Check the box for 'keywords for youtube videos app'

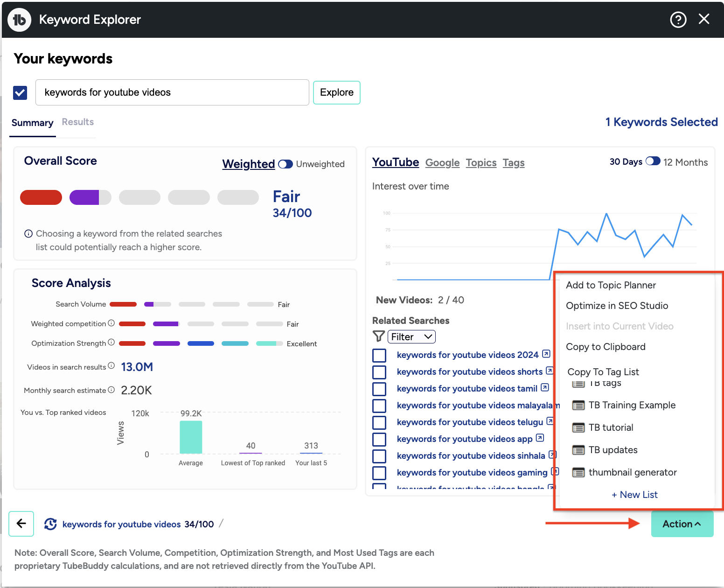(379, 440)
